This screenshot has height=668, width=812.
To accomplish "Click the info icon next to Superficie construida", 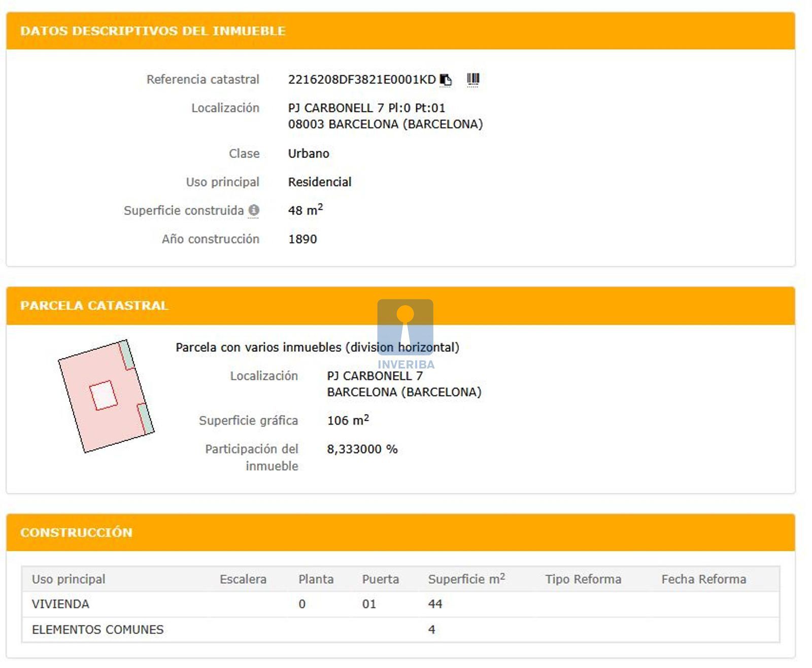I will coord(254,210).
